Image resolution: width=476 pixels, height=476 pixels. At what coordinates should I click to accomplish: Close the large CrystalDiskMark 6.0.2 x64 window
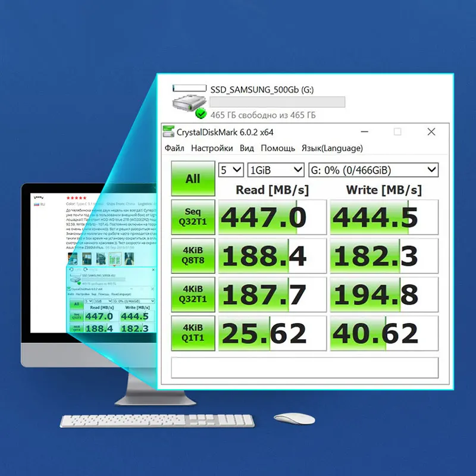[431, 131]
